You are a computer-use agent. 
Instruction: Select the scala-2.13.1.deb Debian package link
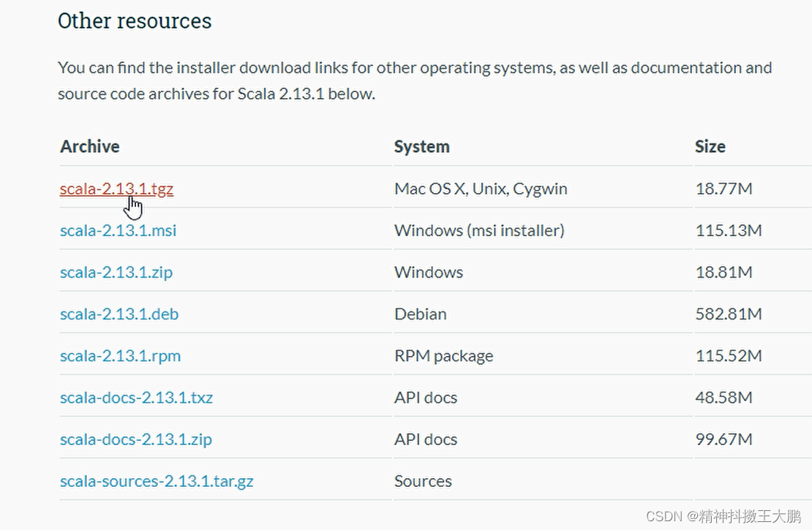119,314
